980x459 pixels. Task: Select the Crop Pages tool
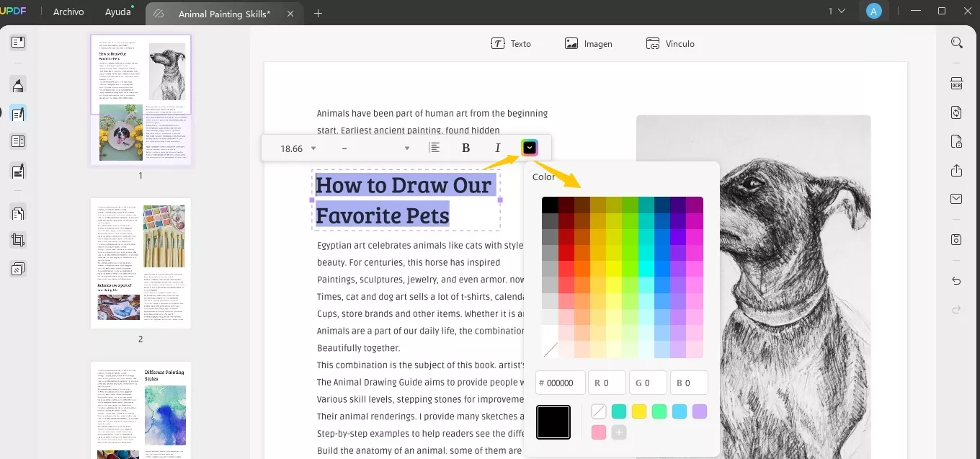coord(18,241)
